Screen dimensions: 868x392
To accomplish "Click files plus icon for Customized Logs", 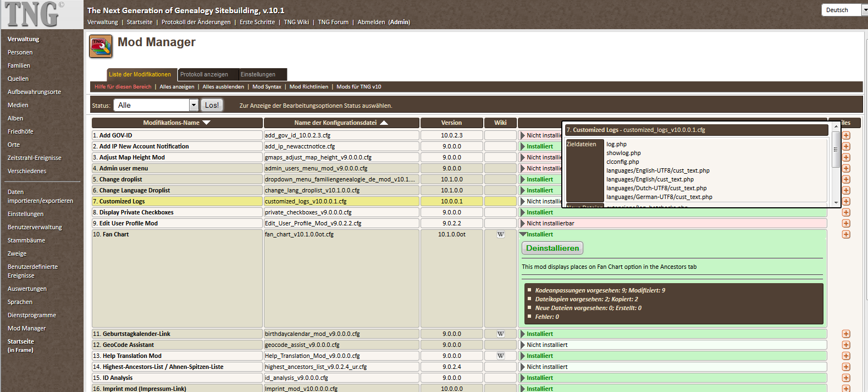I will coord(846,201).
